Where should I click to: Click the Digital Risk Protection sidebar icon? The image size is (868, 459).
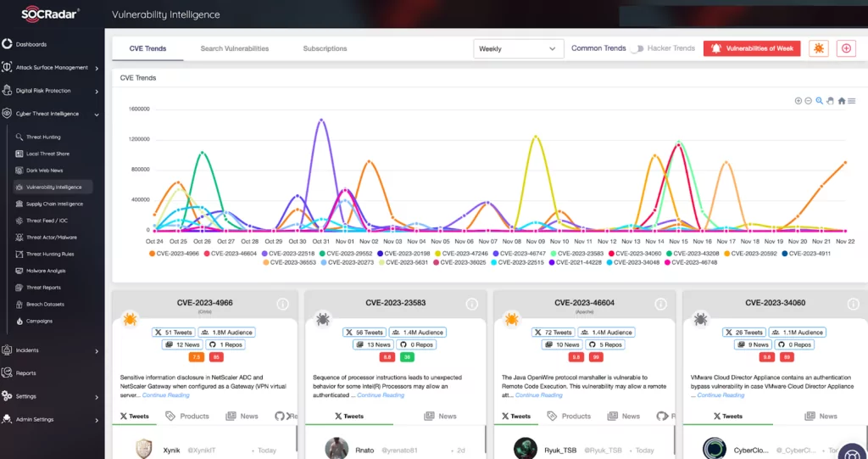7,91
